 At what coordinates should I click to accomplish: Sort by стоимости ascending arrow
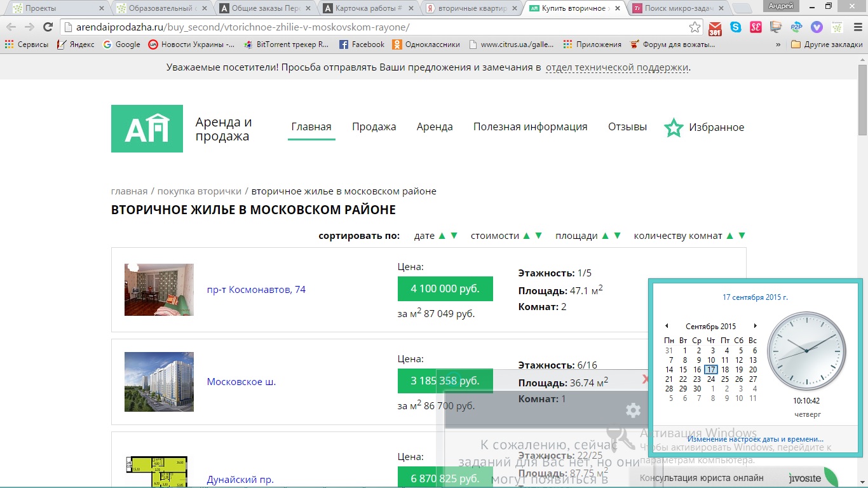click(x=526, y=236)
